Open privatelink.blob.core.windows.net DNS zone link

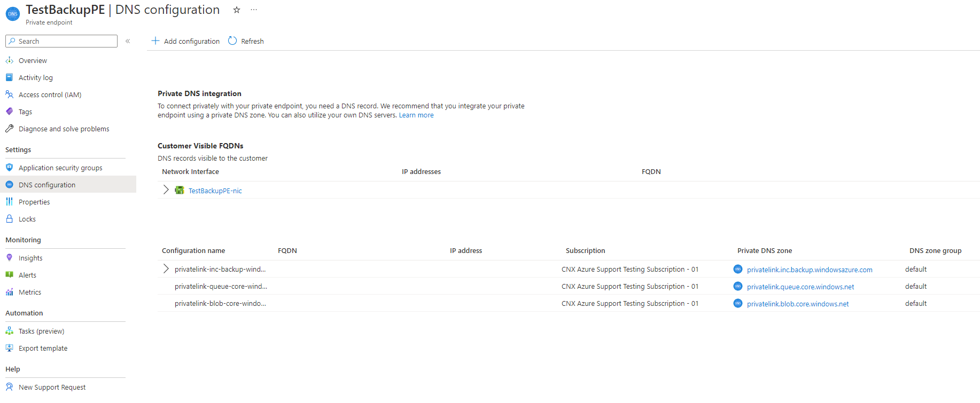click(798, 304)
